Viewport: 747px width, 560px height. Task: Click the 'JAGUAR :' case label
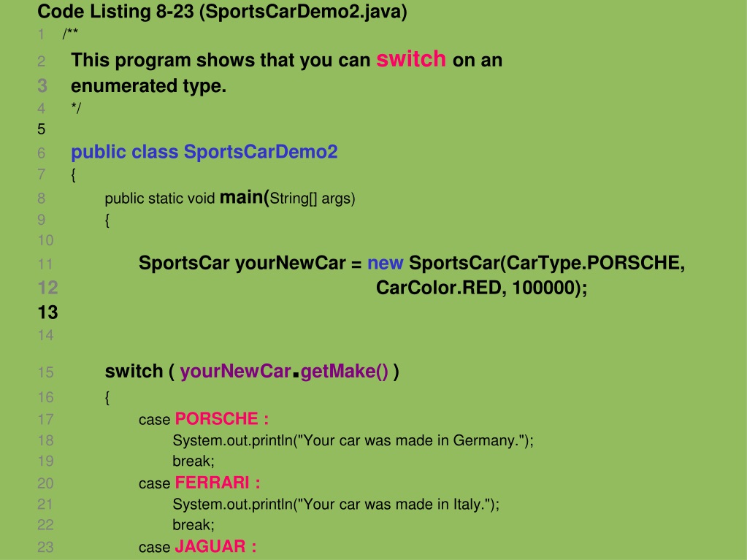click(x=216, y=546)
